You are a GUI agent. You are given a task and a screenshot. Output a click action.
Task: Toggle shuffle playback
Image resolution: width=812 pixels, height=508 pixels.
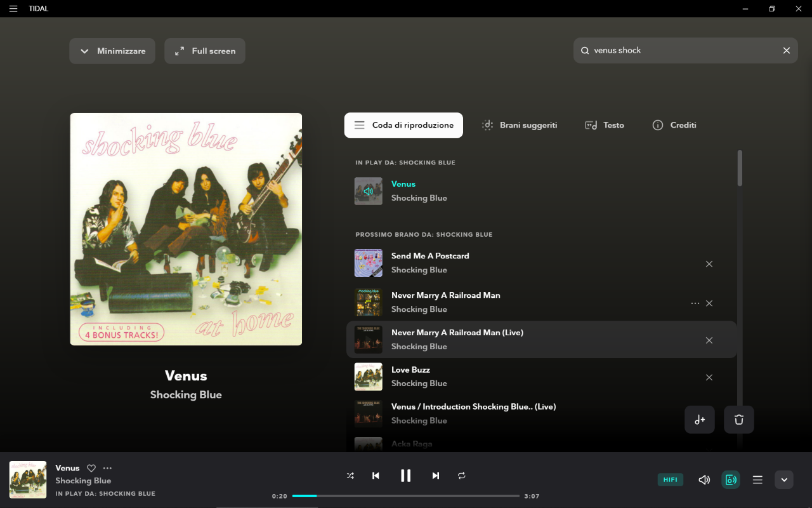point(350,476)
